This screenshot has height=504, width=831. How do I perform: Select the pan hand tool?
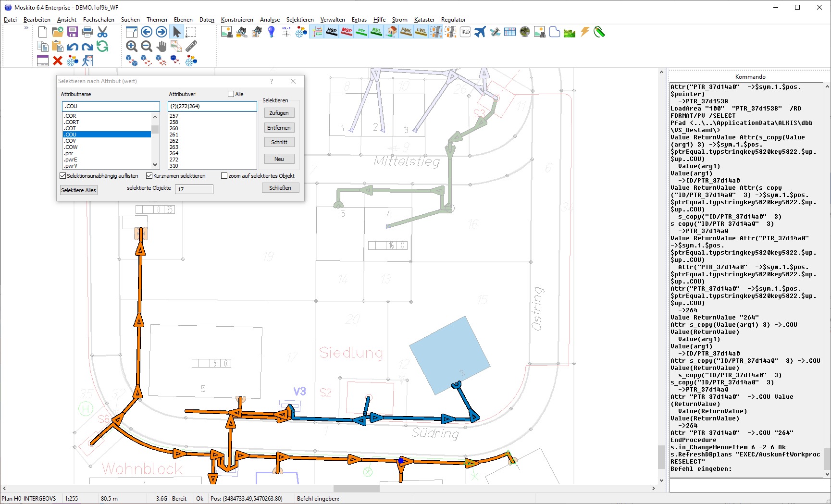point(161,46)
